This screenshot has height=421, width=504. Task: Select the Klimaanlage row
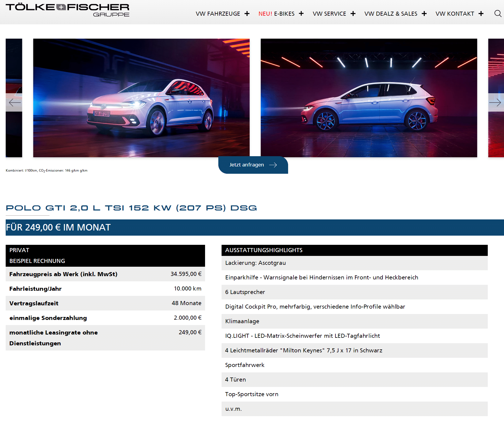[x=355, y=321]
